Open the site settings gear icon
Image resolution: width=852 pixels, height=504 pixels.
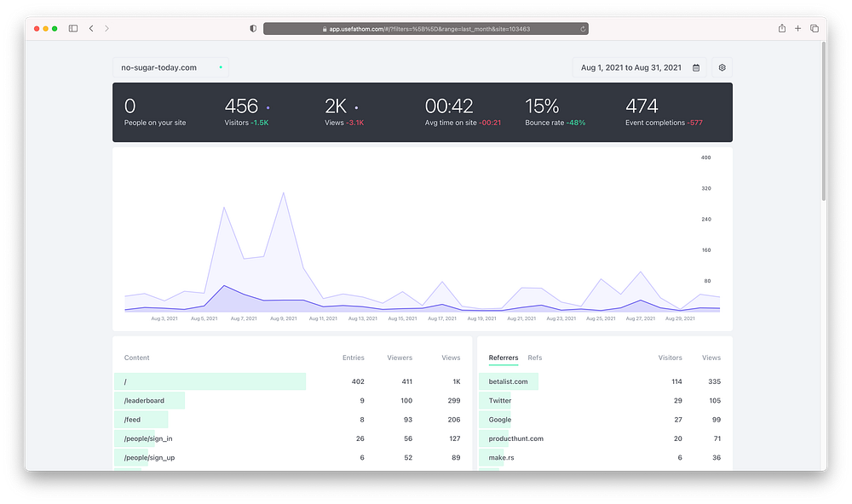click(722, 68)
